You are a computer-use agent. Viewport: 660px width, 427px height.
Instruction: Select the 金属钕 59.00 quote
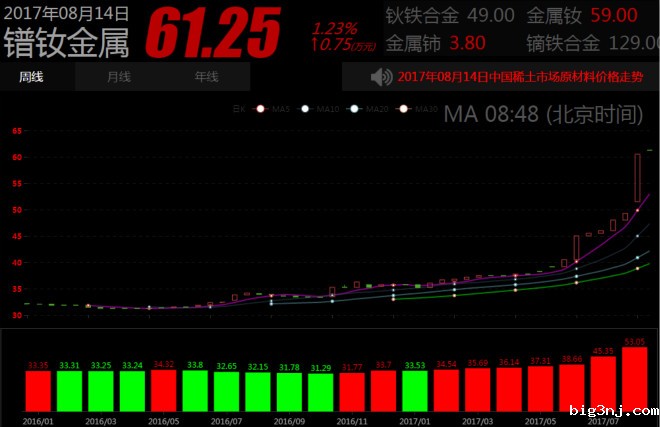coord(581,15)
